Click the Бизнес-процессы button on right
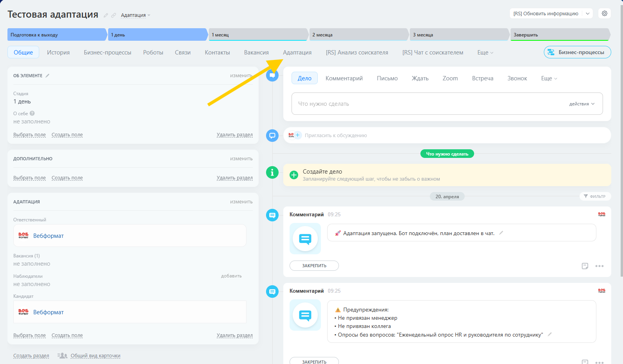This screenshot has width=623, height=364. [577, 53]
